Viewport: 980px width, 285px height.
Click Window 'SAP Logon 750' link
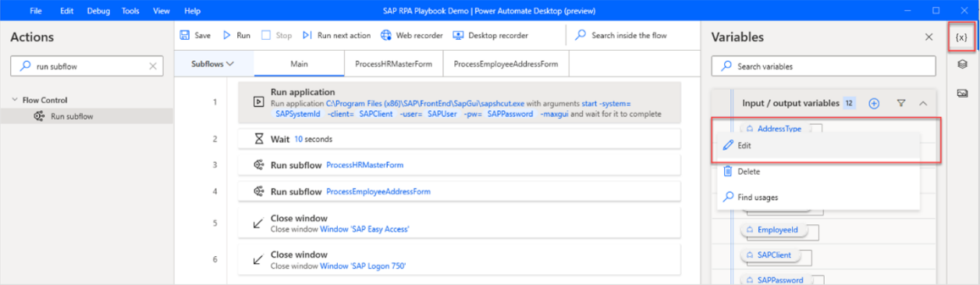point(363,265)
